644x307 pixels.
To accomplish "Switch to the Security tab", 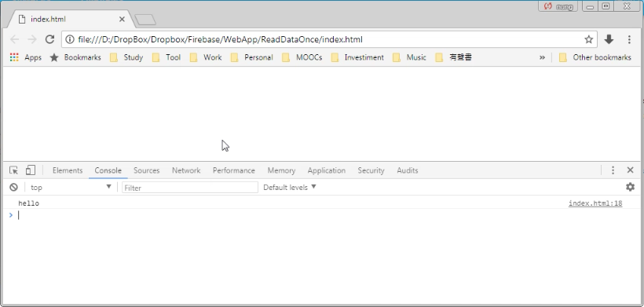I will (x=371, y=170).
